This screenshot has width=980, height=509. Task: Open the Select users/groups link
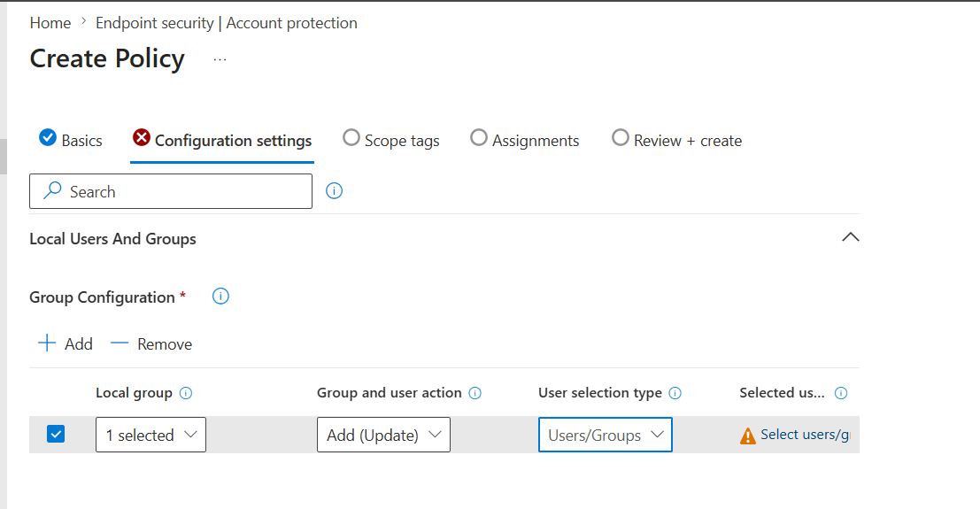[x=805, y=435]
